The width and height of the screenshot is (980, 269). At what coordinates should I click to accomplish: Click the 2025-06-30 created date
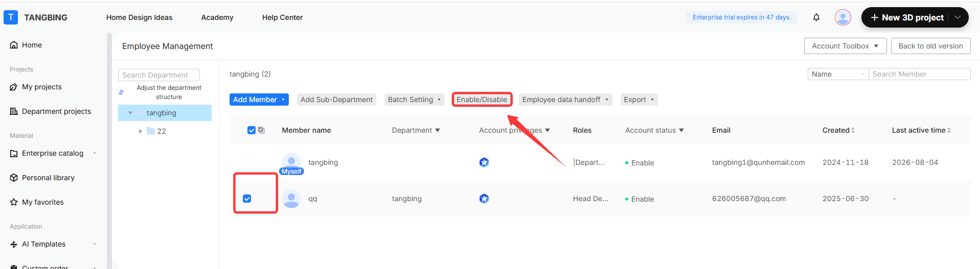(846, 199)
